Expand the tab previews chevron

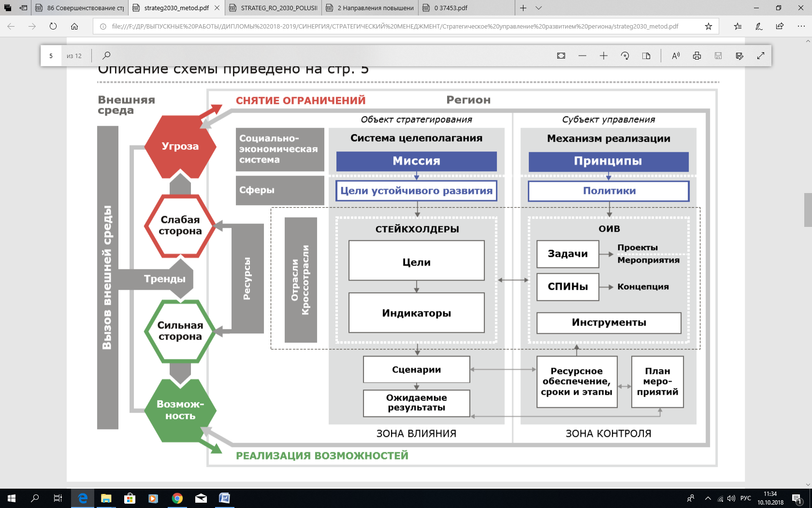[x=539, y=8]
